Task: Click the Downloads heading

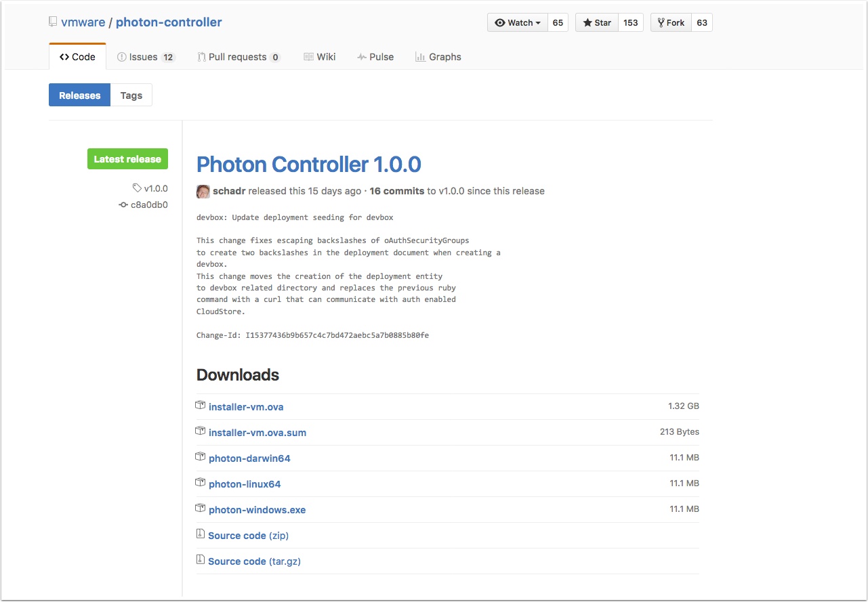Action: click(238, 374)
